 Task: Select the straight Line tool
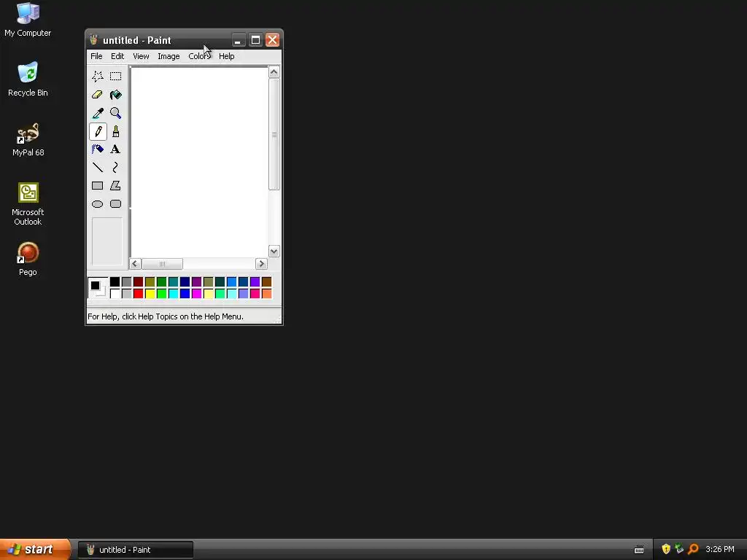coord(98,167)
